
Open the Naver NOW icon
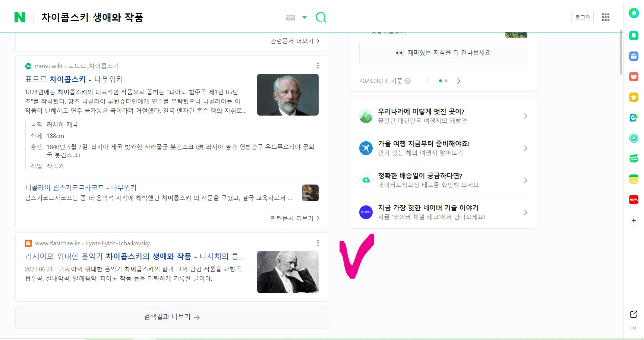[x=634, y=199]
